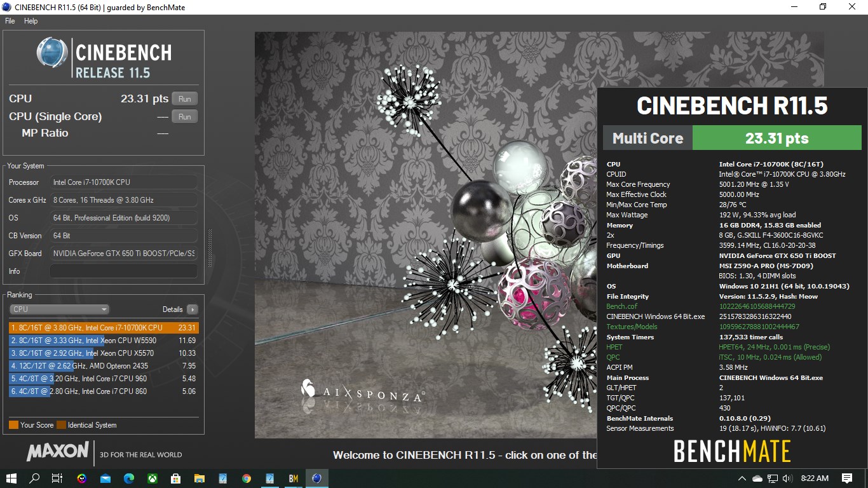Image resolution: width=868 pixels, height=488 pixels.
Task: Open the File menu
Action: tap(10, 21)
